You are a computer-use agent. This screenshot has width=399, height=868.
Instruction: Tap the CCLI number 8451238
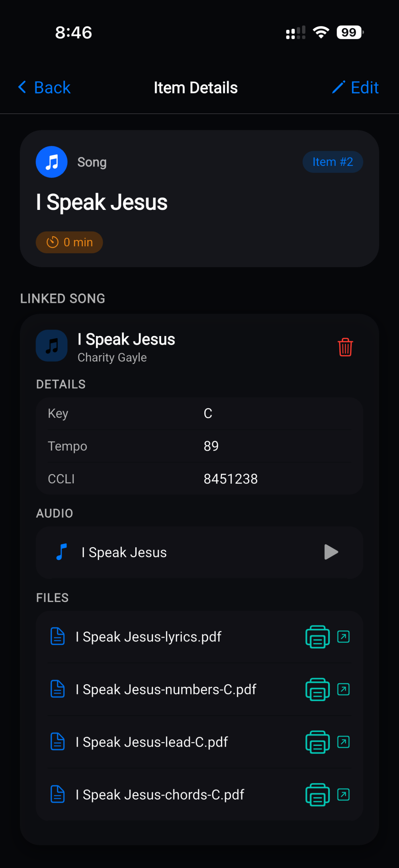[x=231, y=479]
